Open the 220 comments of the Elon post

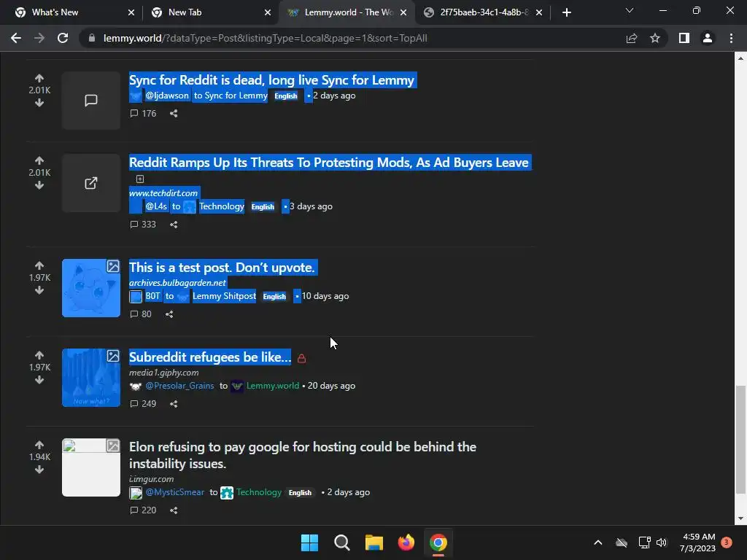(x=143, y=510)
